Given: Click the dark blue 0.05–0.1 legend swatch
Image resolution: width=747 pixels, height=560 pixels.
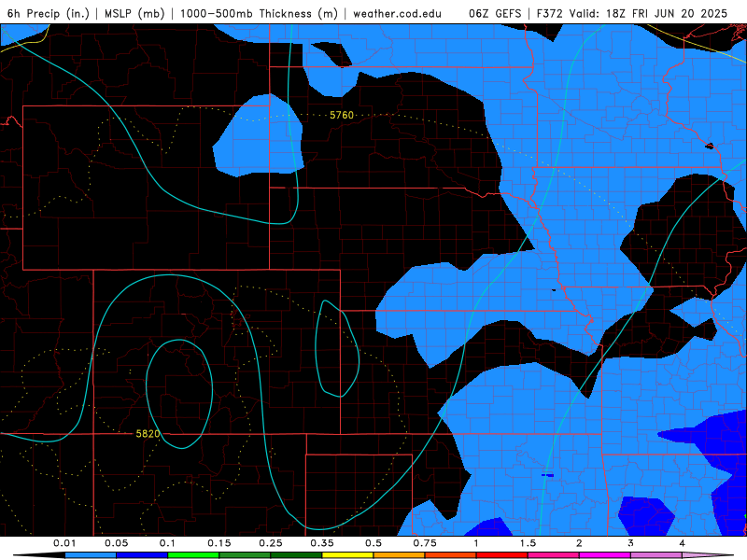Looking at the screenshot, I should (x=142, y=555).
